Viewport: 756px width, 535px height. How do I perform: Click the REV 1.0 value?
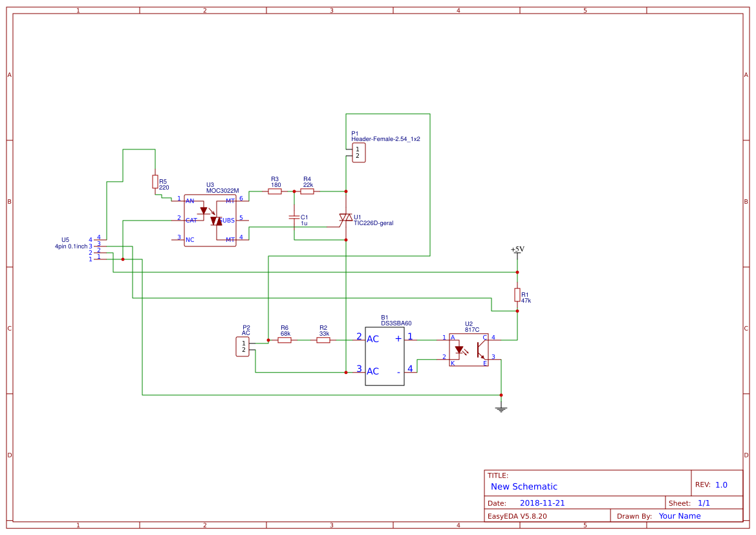pos(721,485)
